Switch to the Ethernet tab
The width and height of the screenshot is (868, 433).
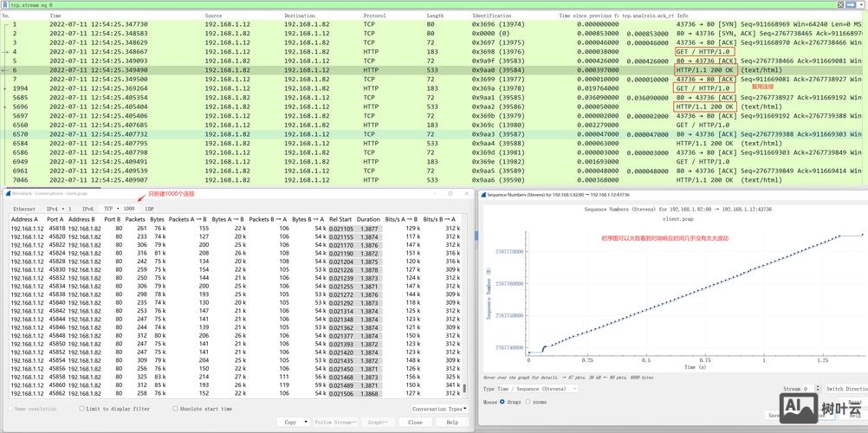24,209
